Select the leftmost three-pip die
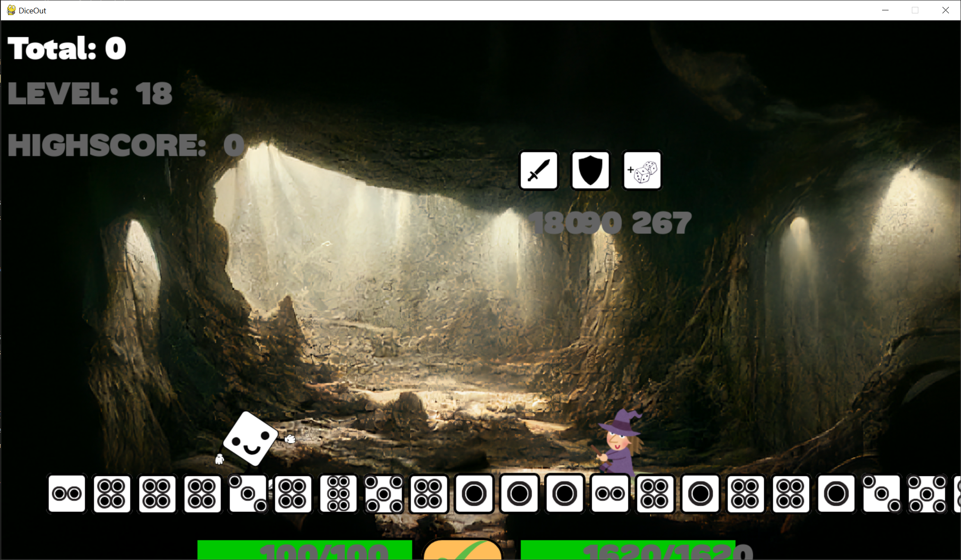 click(x=248, y=494)
